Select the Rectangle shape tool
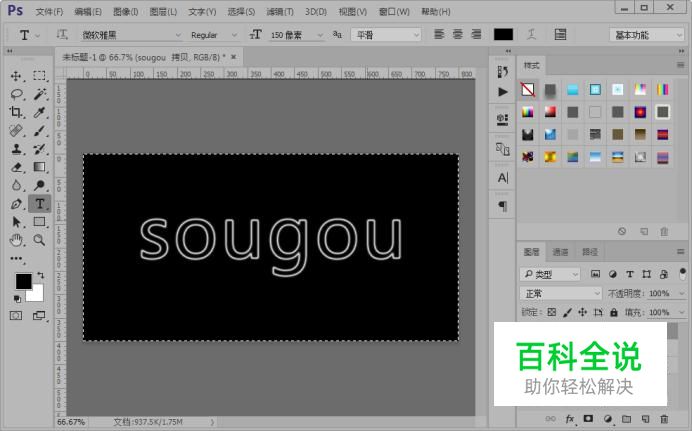This screenshot has height=431, width=692. pos(39,222)
